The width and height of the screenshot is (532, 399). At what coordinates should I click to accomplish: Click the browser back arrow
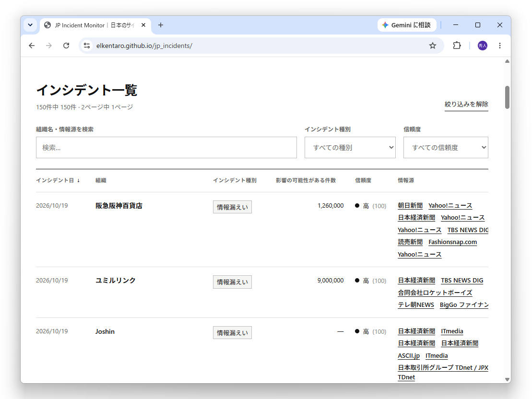click(32, 46)
